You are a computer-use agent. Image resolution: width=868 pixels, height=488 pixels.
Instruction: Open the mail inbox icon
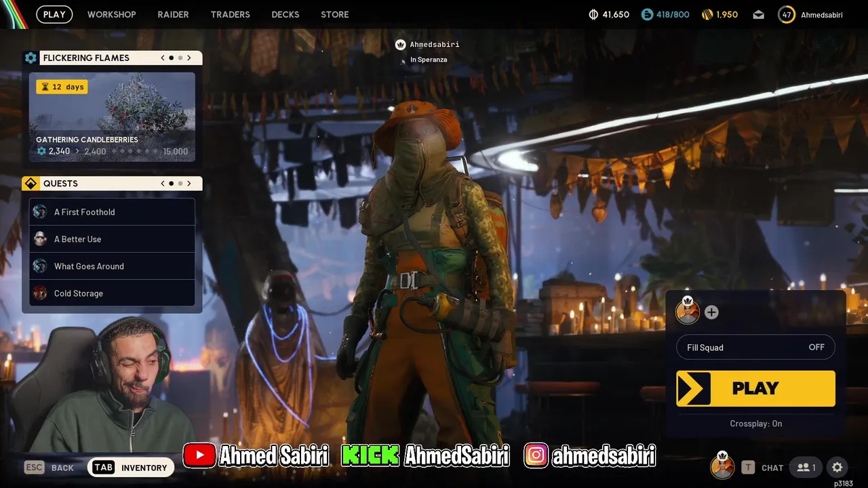[758, 14]
